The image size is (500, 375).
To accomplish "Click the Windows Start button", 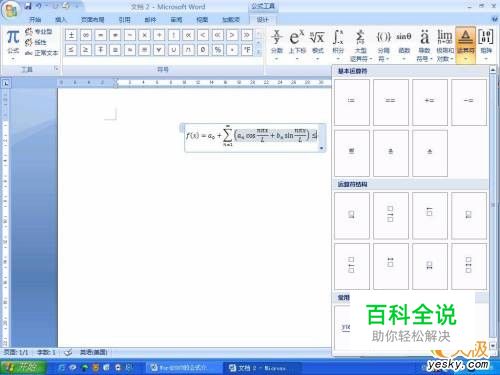I will click(x=23, y=367).
